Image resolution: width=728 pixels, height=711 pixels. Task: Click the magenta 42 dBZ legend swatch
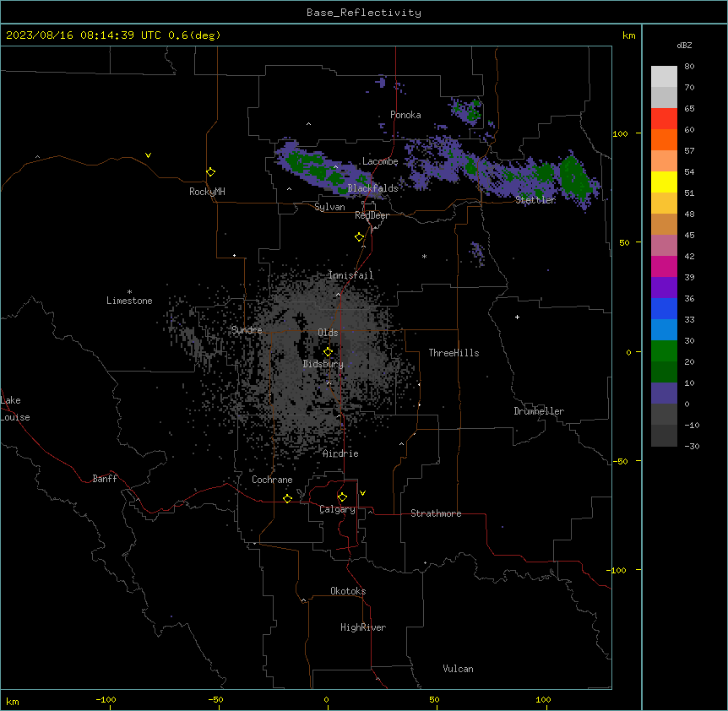point(664,266)
